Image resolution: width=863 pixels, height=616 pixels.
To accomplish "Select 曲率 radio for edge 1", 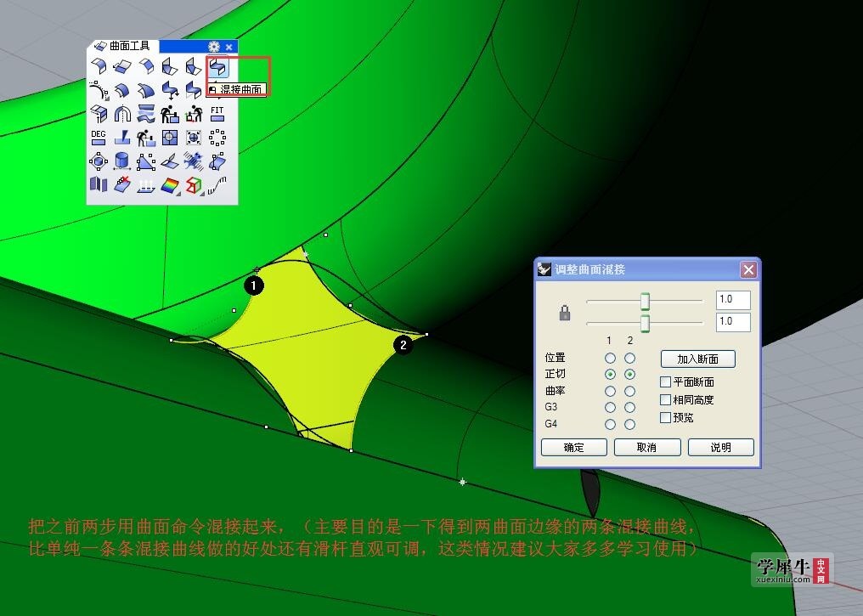I will tap(610, 392).
